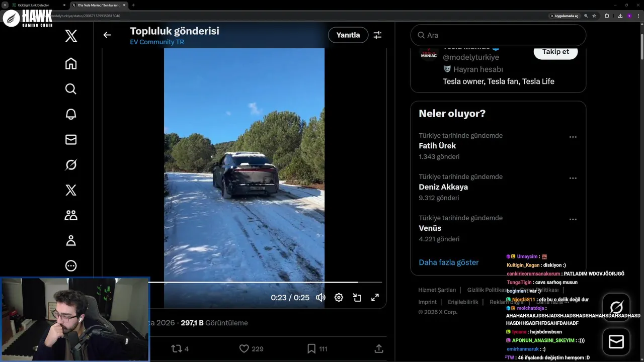The height and width of the screenshot is (362, 644).
Task: Open browser three-dot menu
Action: pos(638,16)
